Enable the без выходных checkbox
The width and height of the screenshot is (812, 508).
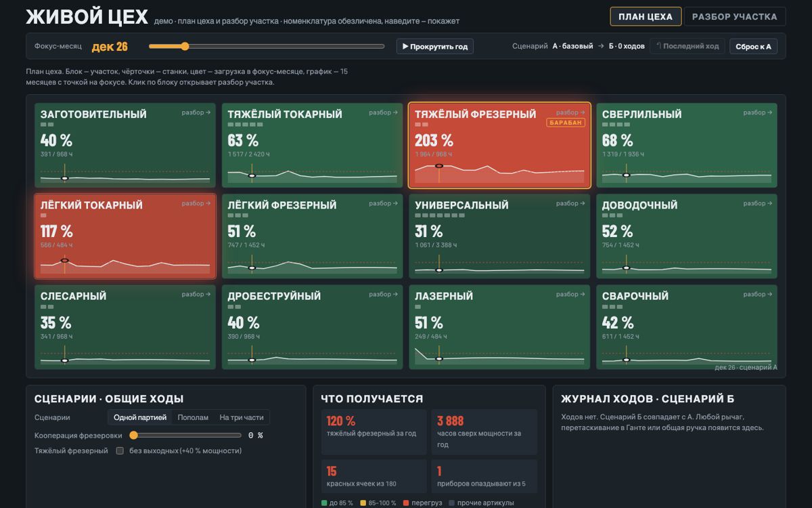click(120, 450)
